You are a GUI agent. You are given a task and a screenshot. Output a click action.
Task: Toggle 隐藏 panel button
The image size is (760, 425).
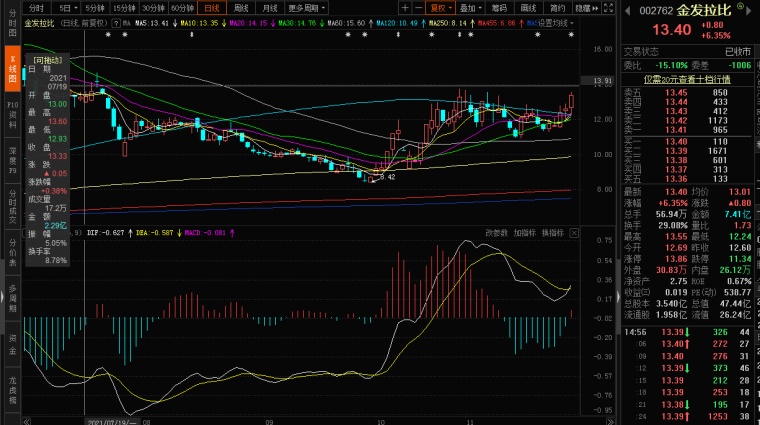click(586, 8)
